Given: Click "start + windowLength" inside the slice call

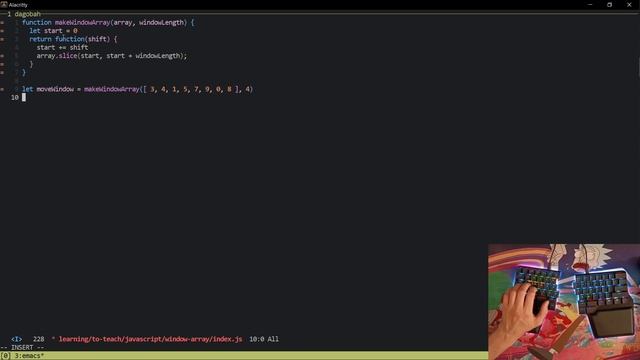Looking at the screenshot, I should (x=143, y=56).
